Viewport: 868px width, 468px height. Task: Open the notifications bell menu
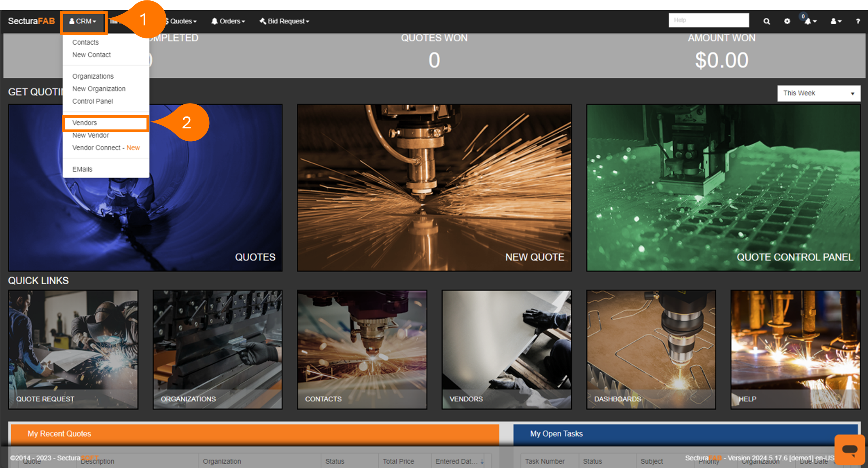(x=809, y=21)
